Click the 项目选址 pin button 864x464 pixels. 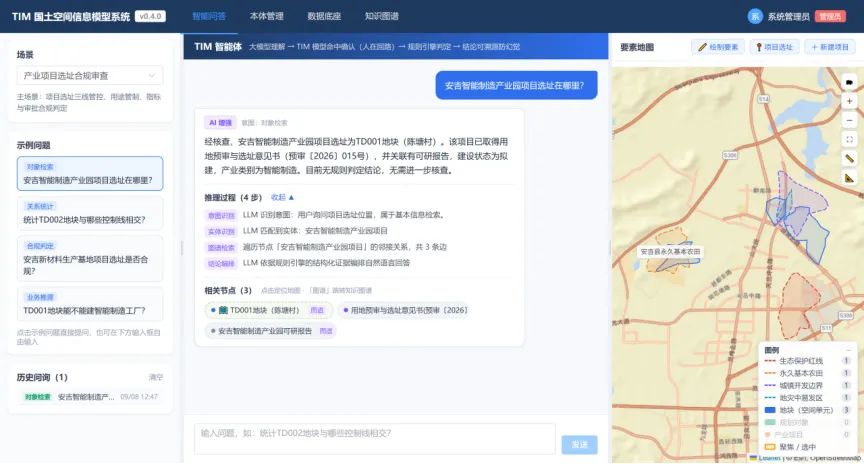click(774, 47)
